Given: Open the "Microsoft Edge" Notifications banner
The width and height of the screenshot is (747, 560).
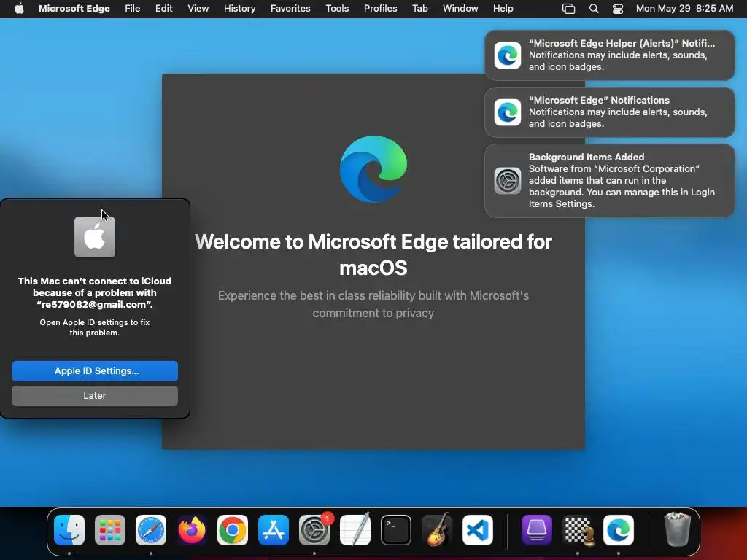Looking at the screenshot, I should (x=610, y=112).
